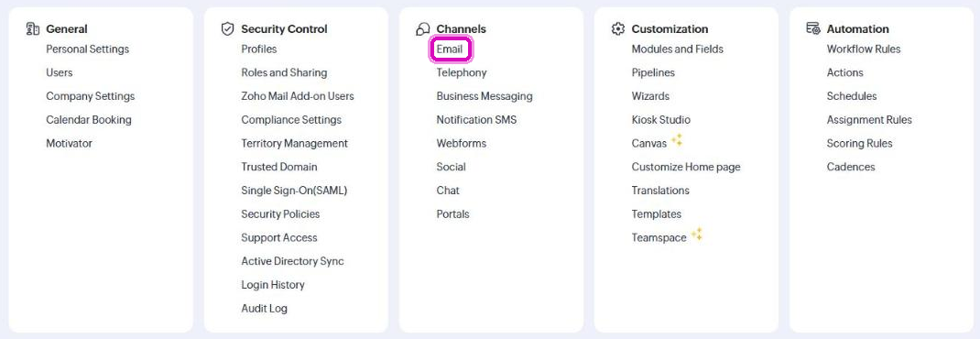Open Modules and Fields

[678, 49]
